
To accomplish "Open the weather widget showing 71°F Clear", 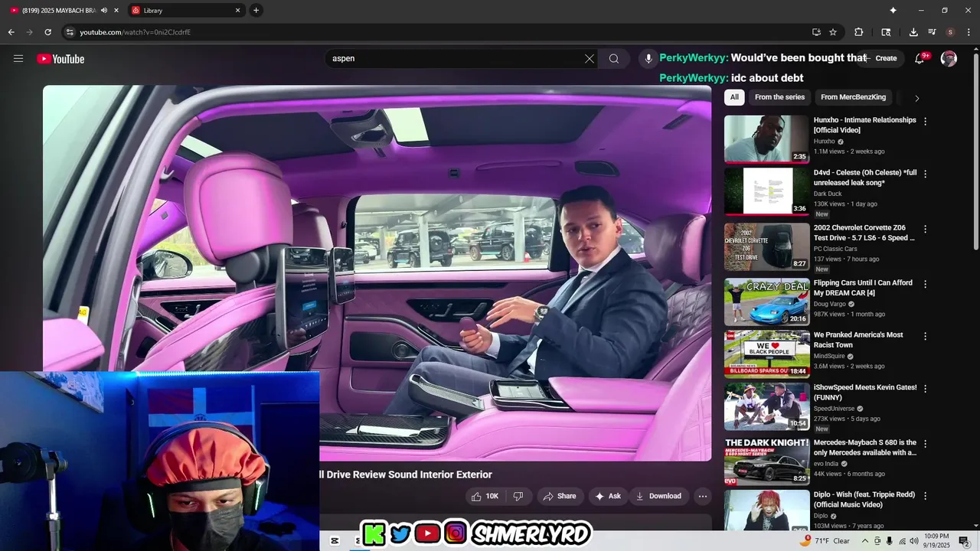I will [x=825, y=540].
